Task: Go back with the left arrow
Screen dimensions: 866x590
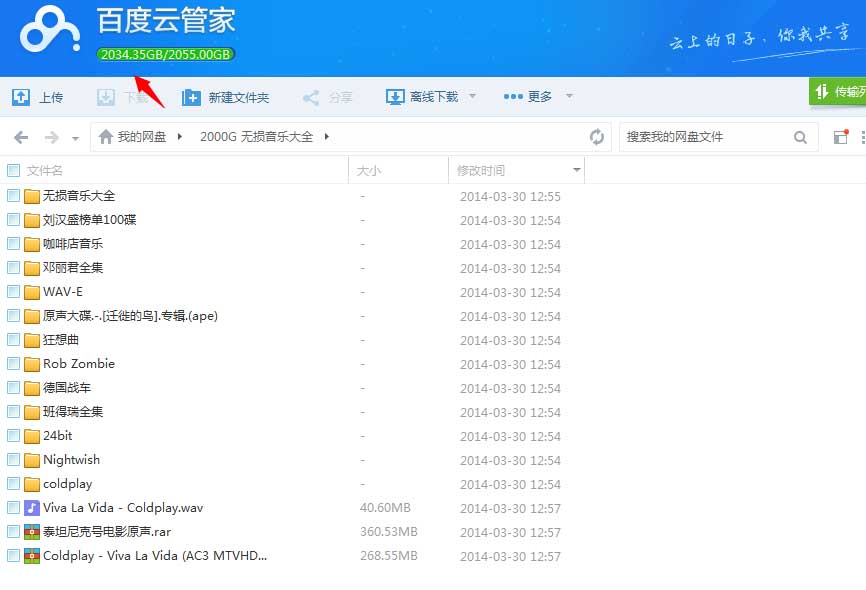Action: [21, 137]
